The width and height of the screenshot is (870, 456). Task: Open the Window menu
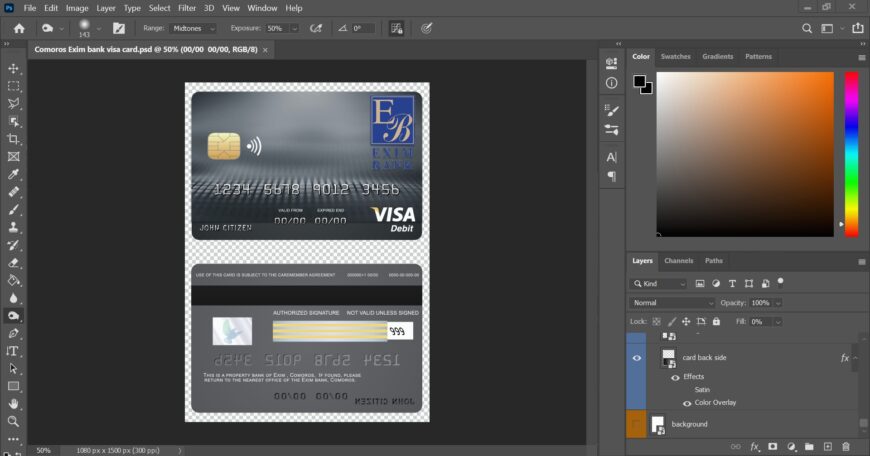pyautogui.click(x=262, y=8)
